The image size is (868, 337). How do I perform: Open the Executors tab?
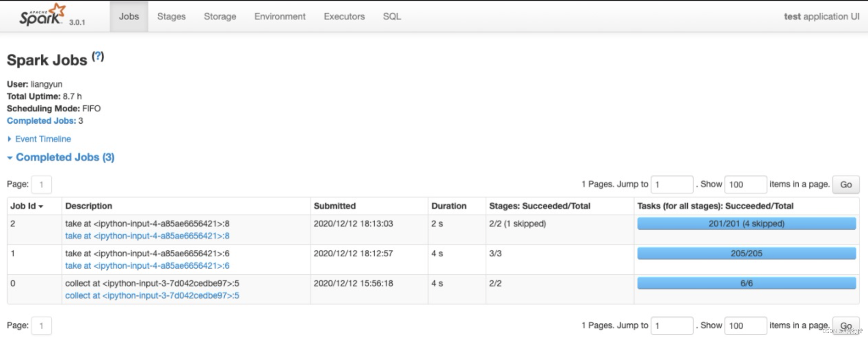344,16
